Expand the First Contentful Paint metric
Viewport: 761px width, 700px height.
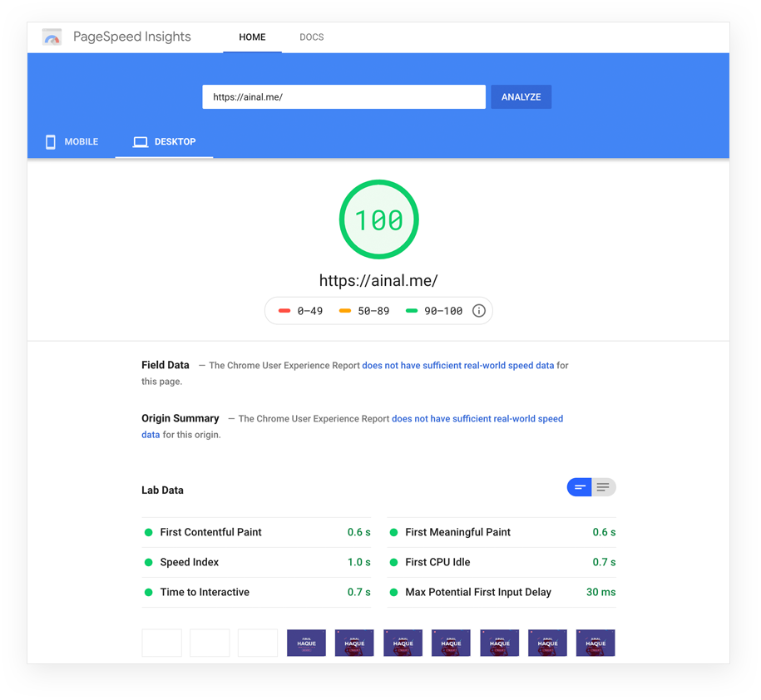[211, 532]
